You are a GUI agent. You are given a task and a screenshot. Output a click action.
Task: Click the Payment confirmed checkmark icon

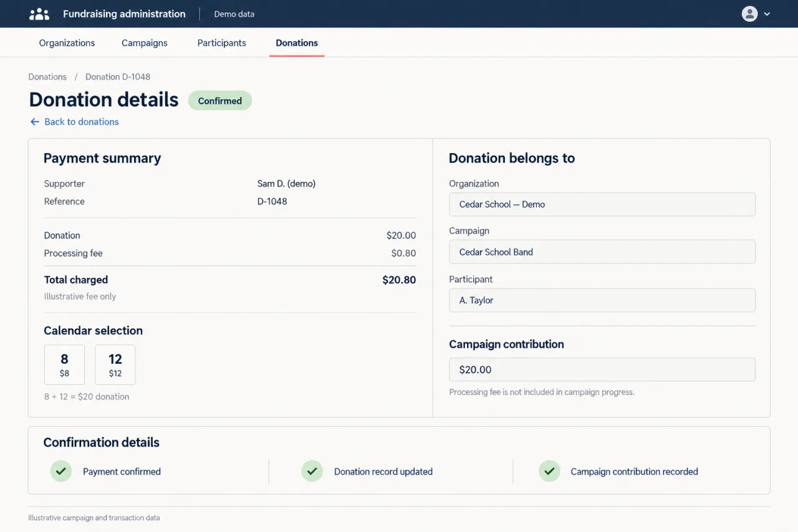(x=61, y=471)
